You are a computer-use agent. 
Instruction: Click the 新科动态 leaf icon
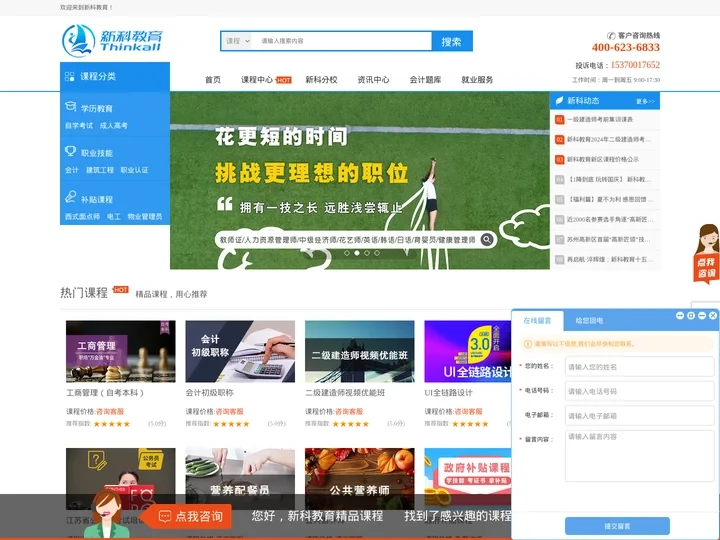pos(559,101)
